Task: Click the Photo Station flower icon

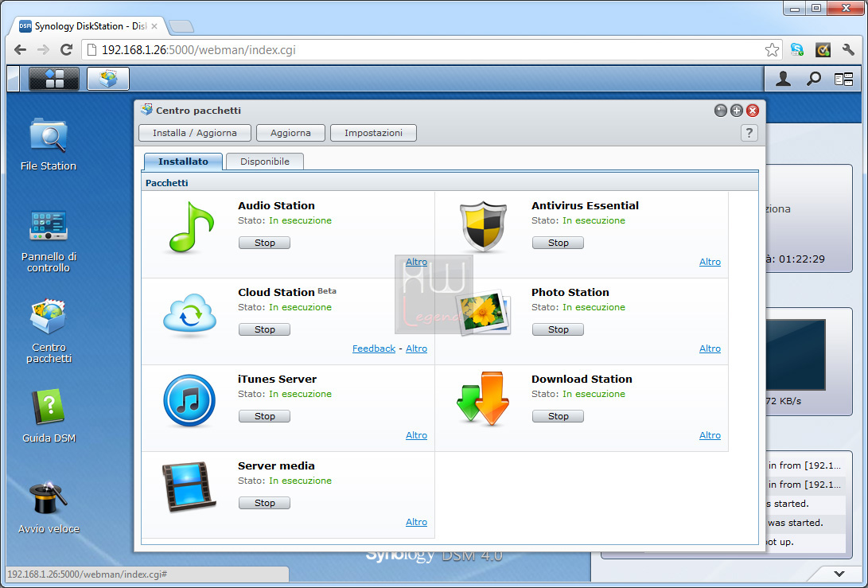Action: tap(483, 313)
